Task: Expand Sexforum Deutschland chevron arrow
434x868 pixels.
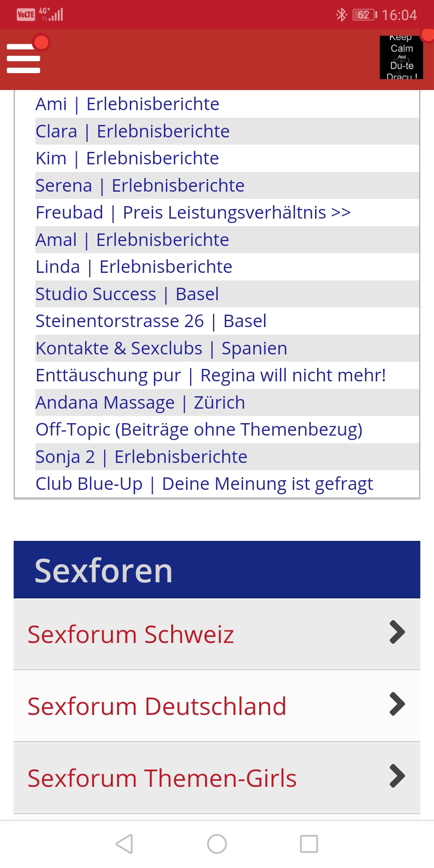Action: (x=397, y=704)
